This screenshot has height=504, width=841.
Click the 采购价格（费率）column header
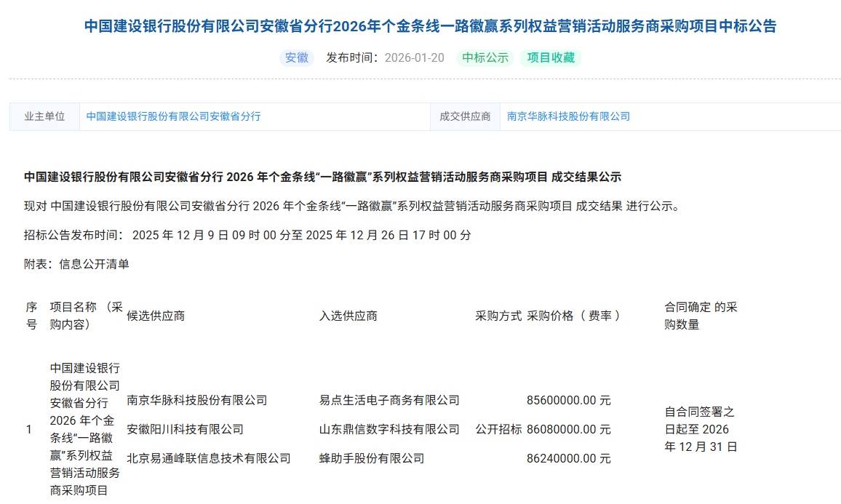(573, 316)
